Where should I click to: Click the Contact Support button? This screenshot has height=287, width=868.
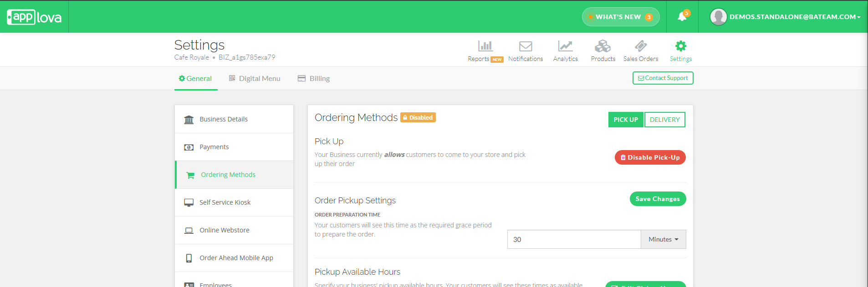point(663,78)
